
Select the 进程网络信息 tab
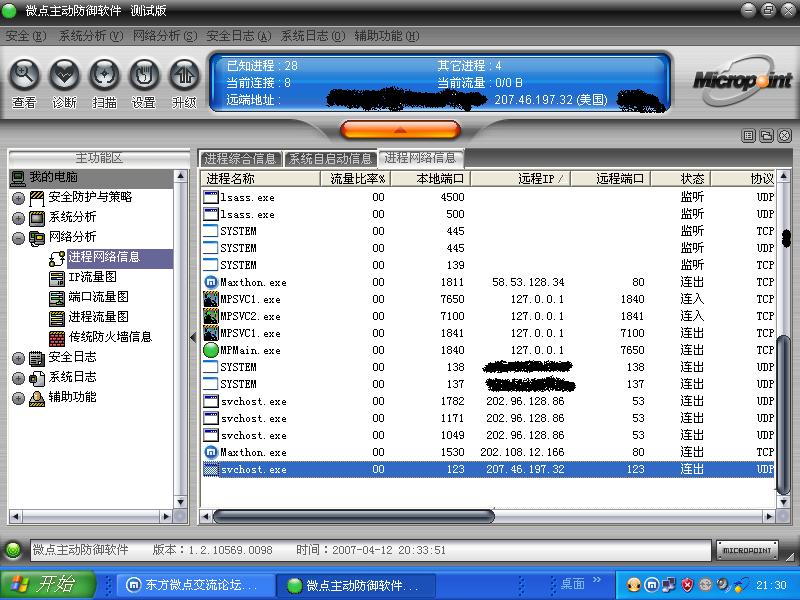pos(420,158)
